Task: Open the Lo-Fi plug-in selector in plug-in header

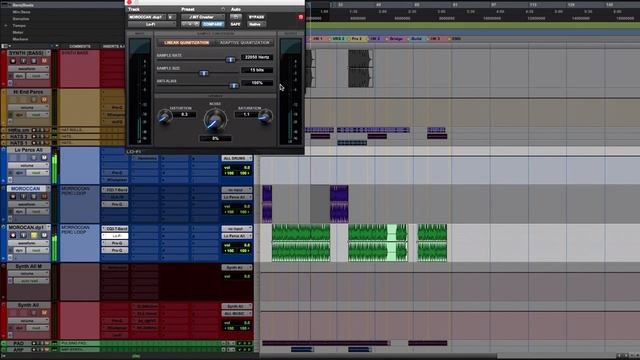Action: [151, 24]
